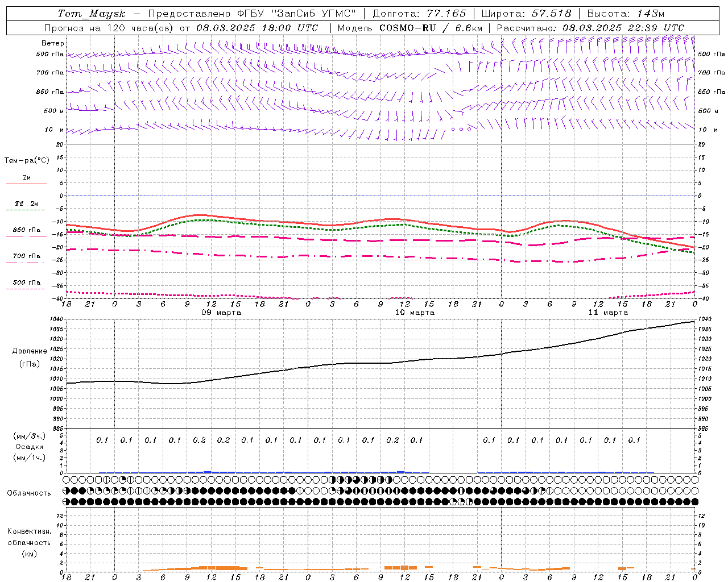Click '500 гПа' temperature legend entry
728x582 pixels.
(x=27, y=282)
